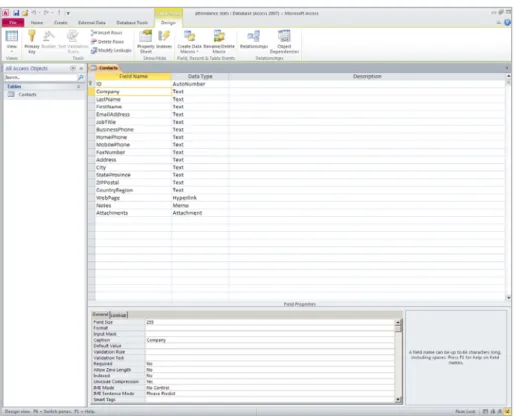Click the Field Name column header
Viewport: 514px width, 416px height.
tap(133, 76)
